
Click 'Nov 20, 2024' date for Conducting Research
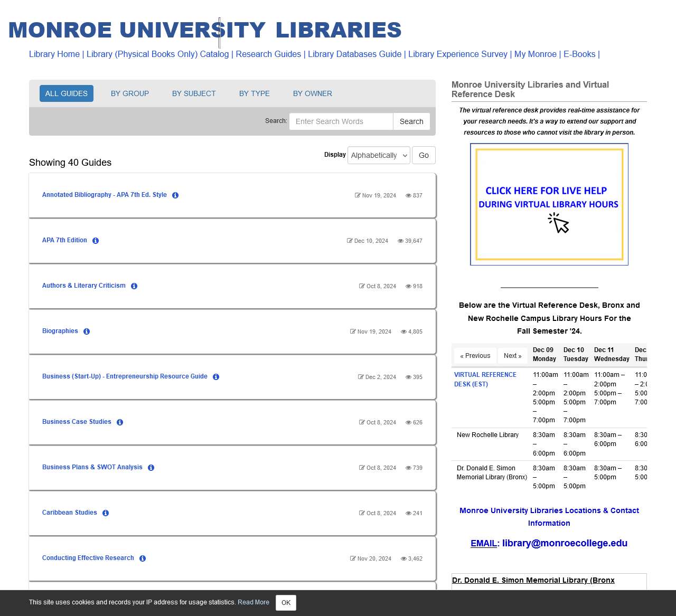coord(371,558)
